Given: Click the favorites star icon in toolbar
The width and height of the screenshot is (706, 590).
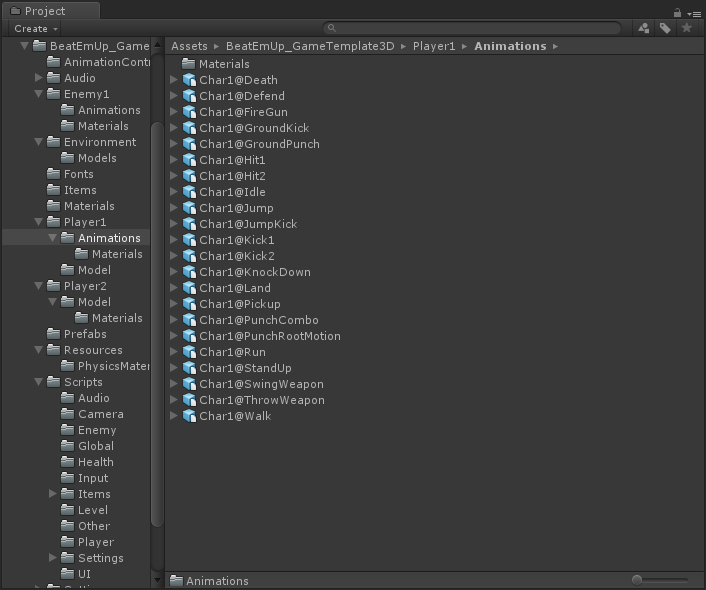Looking at the screenshot, I should tap(687, 28).
